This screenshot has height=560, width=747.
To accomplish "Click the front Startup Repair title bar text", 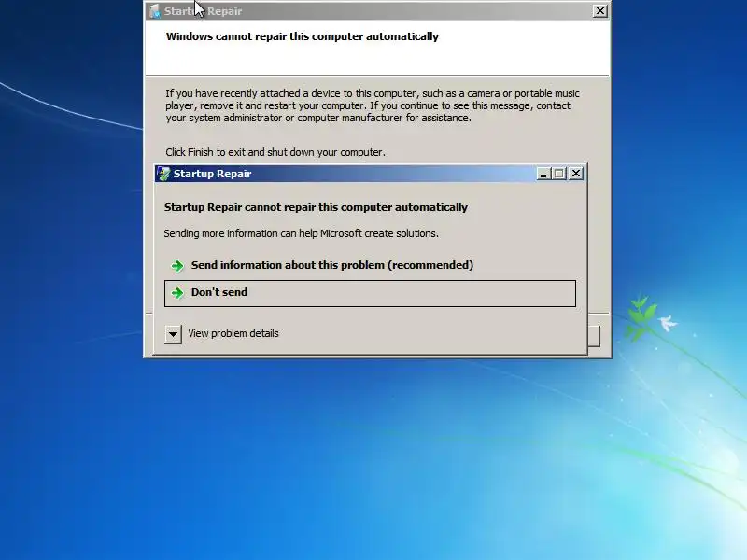I will pyautogui.click(x=213, y=174).
